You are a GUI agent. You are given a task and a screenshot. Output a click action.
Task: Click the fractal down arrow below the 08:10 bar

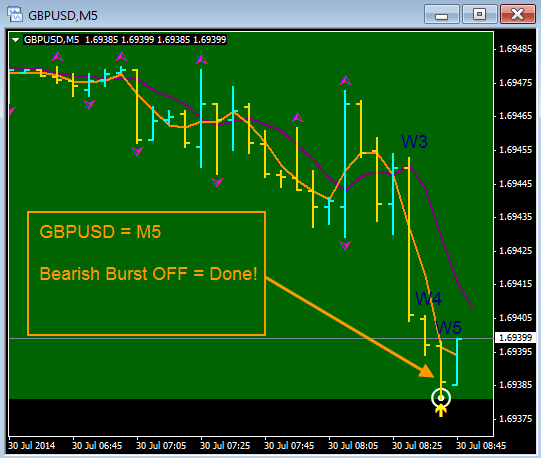click(345, 245)
